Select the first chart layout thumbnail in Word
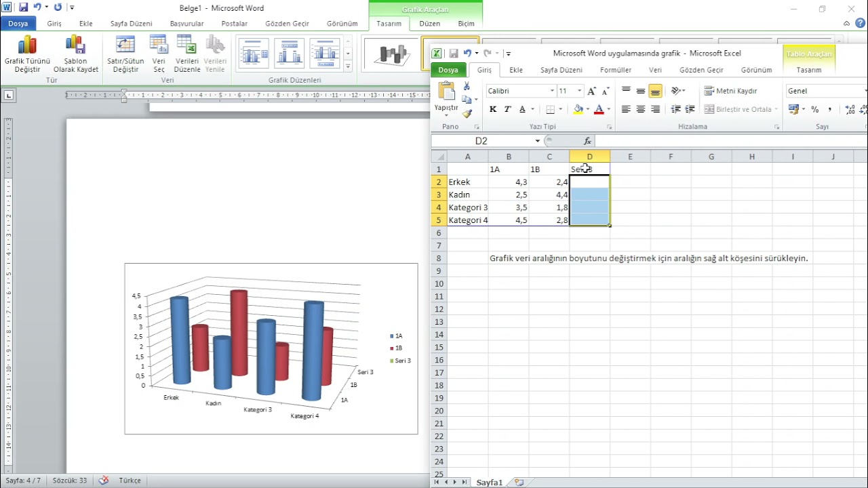Screen dimensions: 868x488 tap(254, 54)
